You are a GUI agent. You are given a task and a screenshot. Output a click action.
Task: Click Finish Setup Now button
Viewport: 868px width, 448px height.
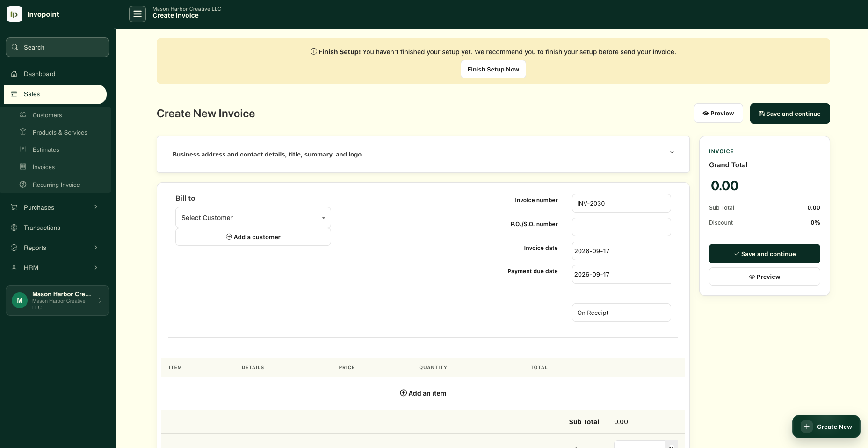[x=493, y=69]
